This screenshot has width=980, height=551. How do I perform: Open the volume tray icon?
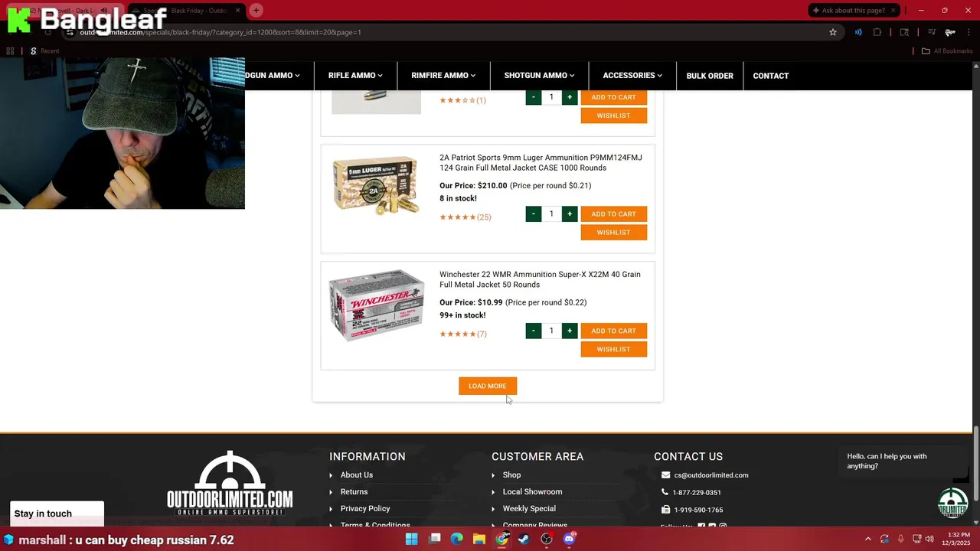tap(929, 539)
